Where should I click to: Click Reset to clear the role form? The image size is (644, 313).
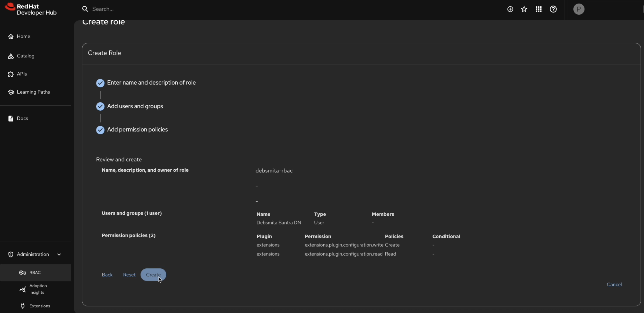coord(129,275)
